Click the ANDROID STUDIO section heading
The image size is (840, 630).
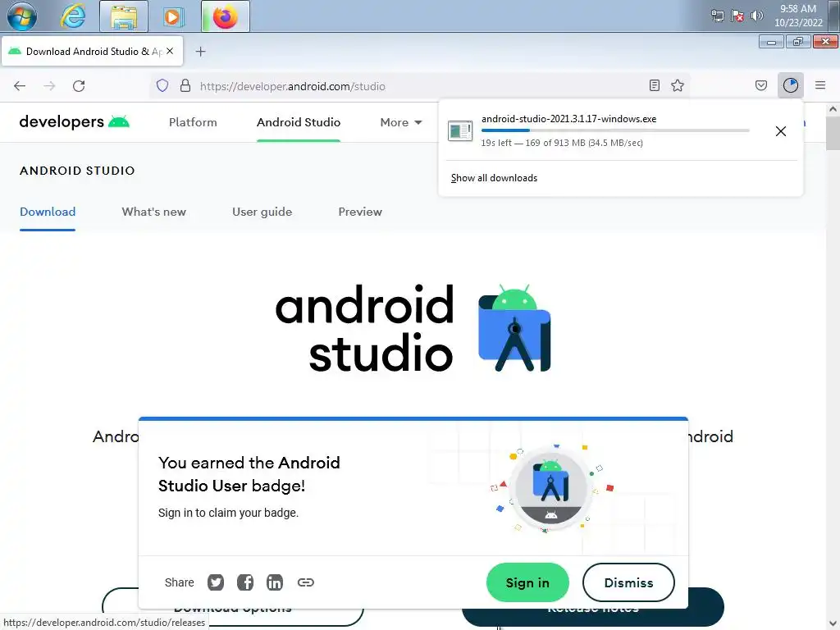(77, 171)
